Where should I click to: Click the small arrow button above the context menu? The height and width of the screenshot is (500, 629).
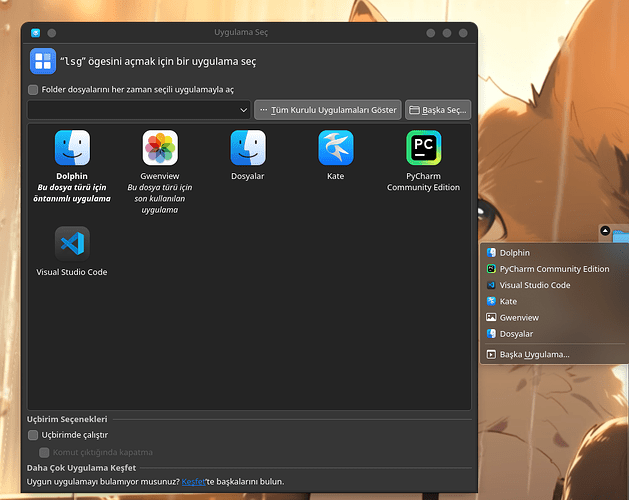[605, 231]
